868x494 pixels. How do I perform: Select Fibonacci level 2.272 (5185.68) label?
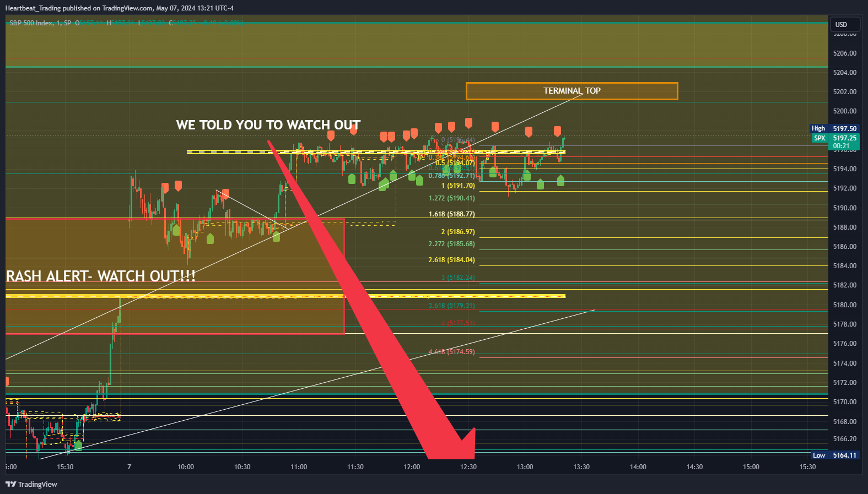451,244
